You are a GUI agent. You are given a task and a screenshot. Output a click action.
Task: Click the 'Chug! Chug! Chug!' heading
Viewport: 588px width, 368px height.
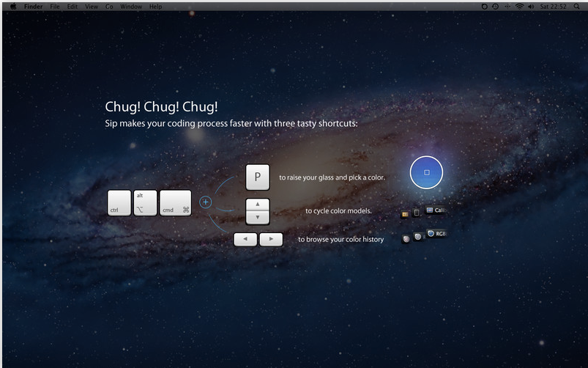(x=161, y=107)
